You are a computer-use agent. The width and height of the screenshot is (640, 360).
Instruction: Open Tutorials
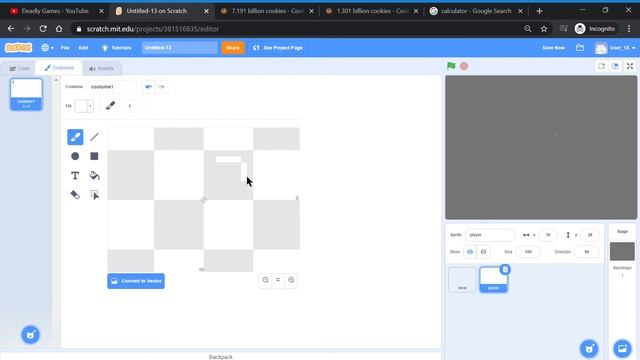point(117,48)
